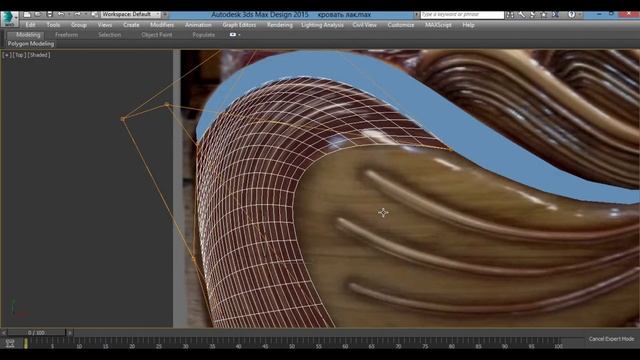The width and height of the screenshot is (640, 360).
Task: Click the Communication Center satellite icon
Action: point(533,15)
